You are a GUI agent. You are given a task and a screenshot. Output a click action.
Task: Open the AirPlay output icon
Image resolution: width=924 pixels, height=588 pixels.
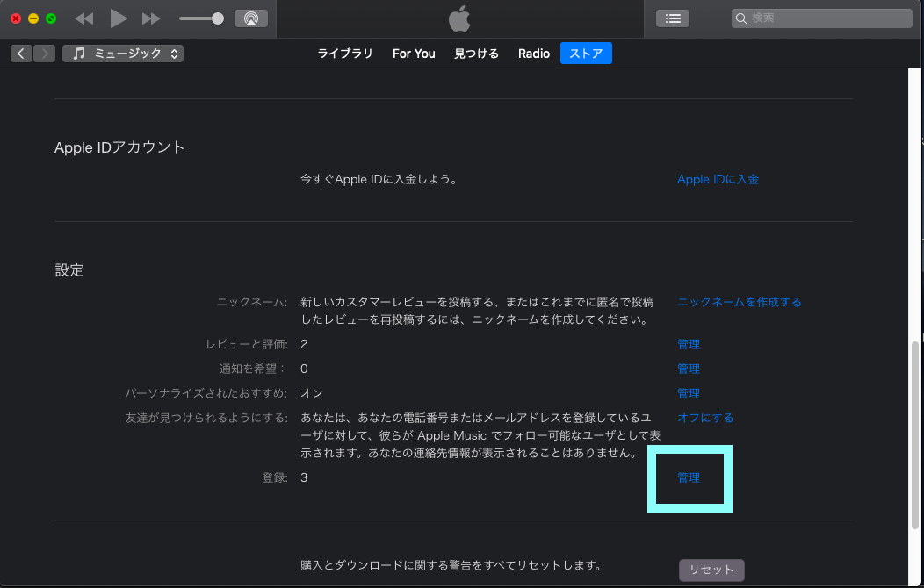[x=251, y=18]
